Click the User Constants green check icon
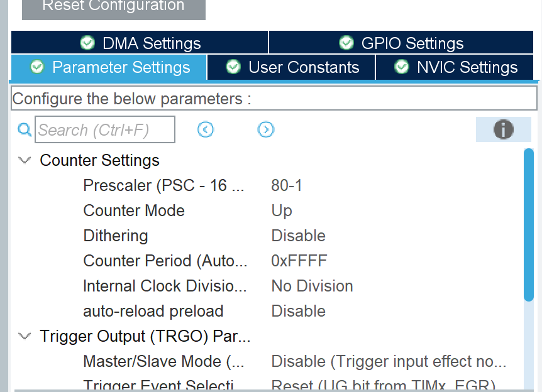The image size is (542, 392). 233,67
